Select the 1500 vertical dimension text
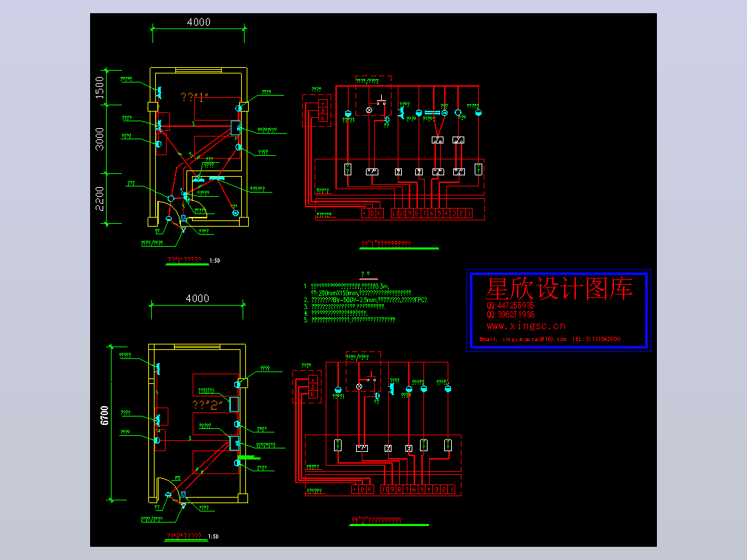The height and width of the screenshot is (560, 747). click(x=99, y=88)
